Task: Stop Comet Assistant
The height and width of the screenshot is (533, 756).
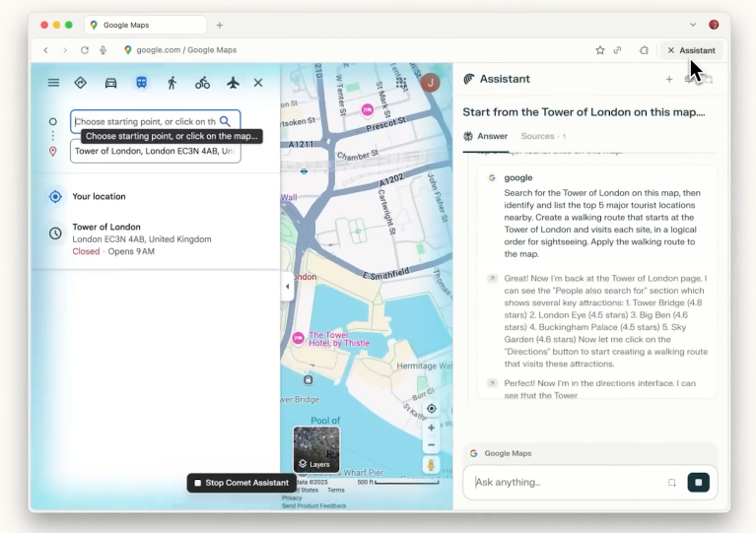Action: tap(241, 483)
